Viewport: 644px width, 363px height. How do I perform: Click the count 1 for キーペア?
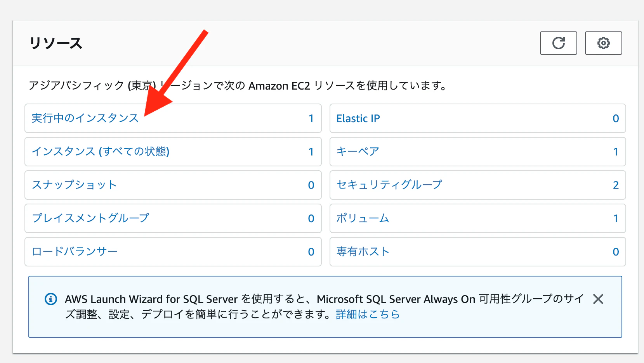(616, 152)
